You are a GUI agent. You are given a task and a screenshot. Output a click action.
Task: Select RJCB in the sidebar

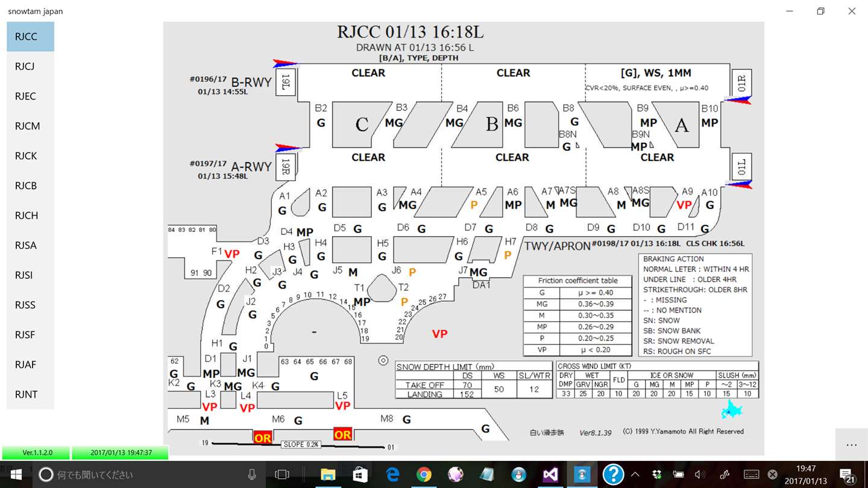(30, 186)
